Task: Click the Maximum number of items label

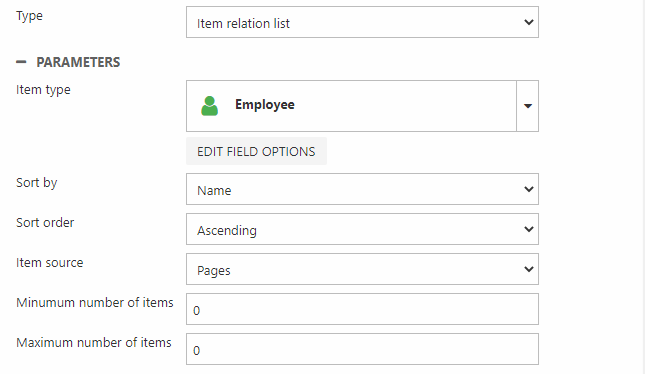Action: (94, 342)
